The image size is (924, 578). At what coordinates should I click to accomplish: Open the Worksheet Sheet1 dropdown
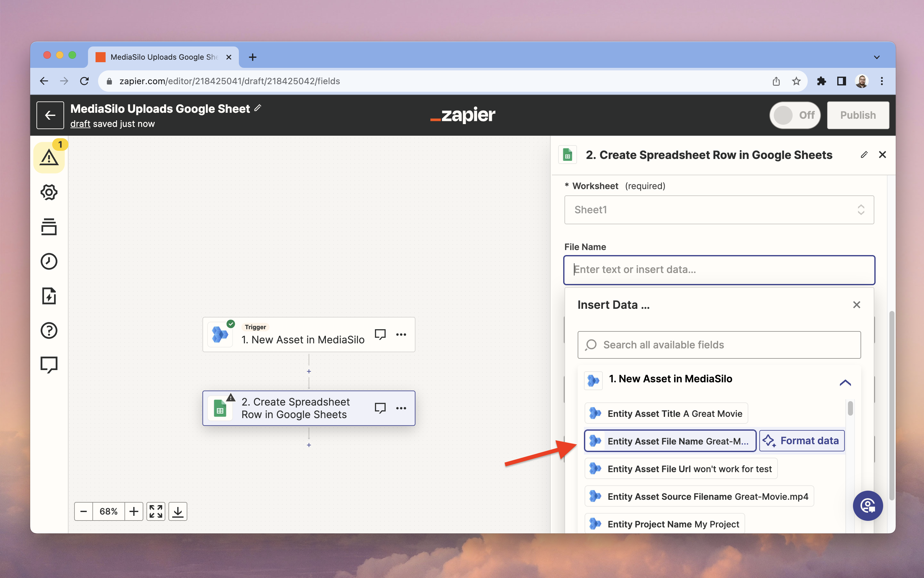click(x=719, y=210)
